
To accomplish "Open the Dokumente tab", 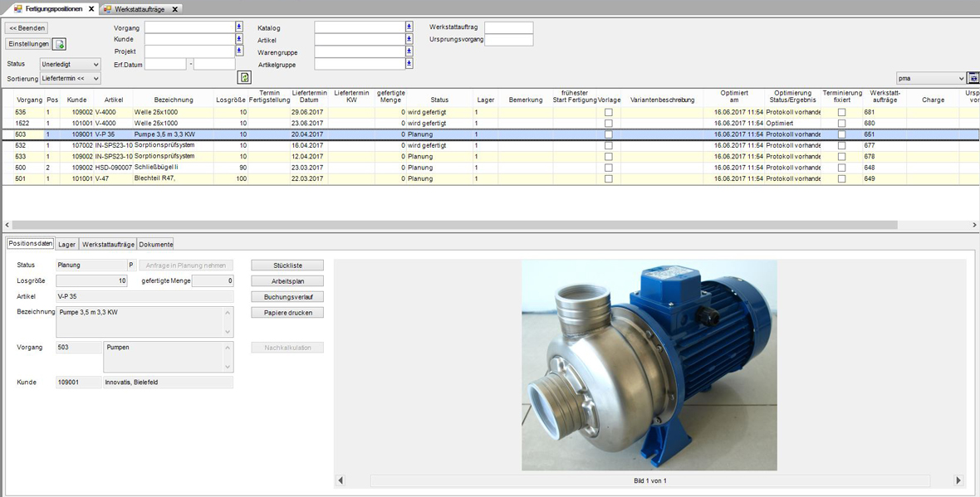I will coord(156,244).
